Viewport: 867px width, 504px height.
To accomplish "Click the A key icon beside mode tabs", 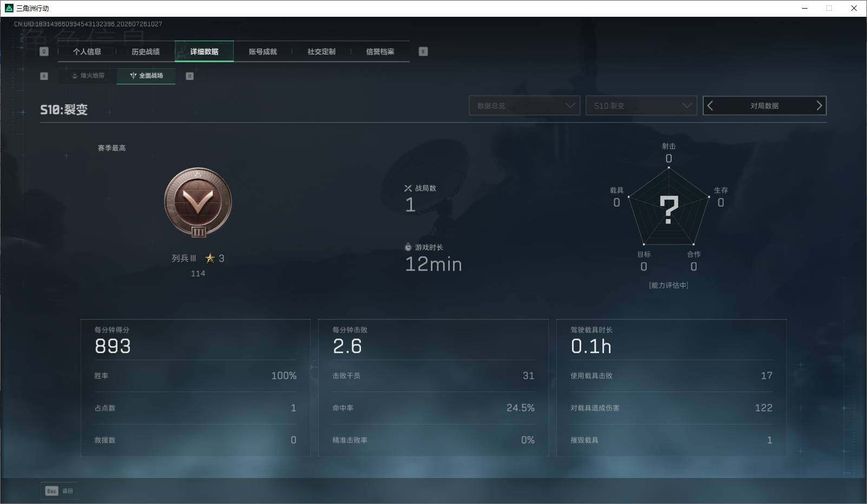I will 44,76.
